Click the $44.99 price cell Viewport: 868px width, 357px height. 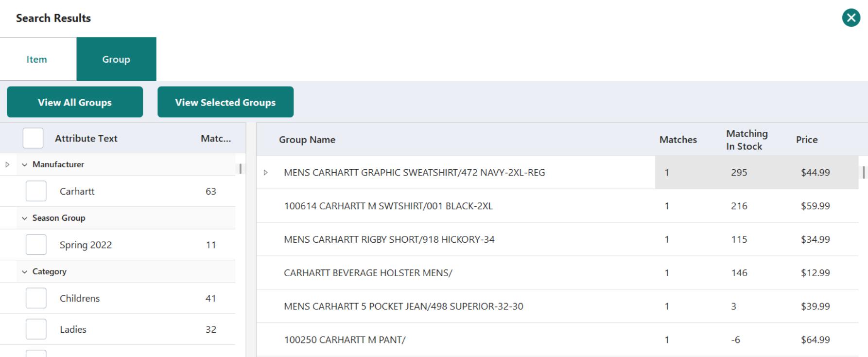[x=816, y=172]
